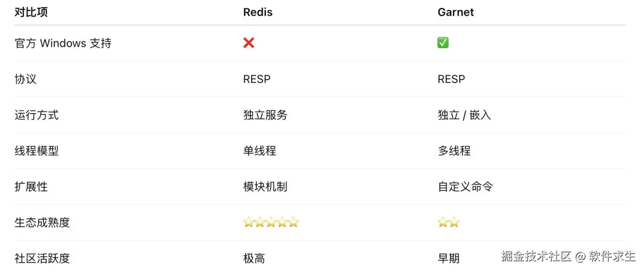Select the Garnet column header
Viewport: 644px width, 271px height.
coord(456,12)
